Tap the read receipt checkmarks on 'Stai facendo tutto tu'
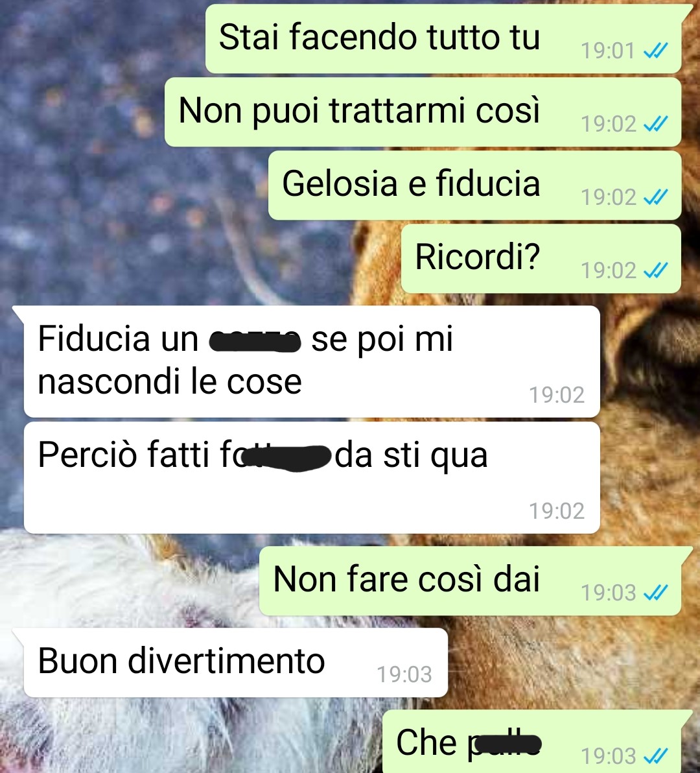Screen dimensions: 700x773 [656, 51]
